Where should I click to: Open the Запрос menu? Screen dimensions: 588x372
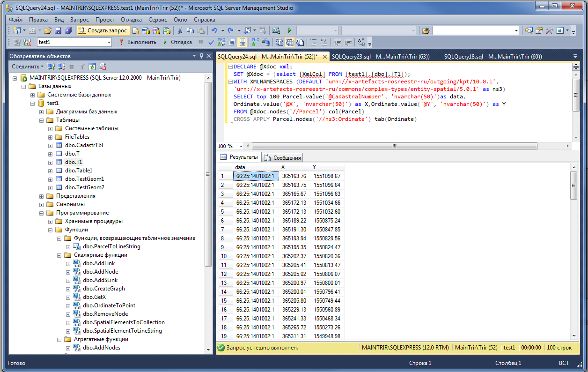tap(80, 20)
